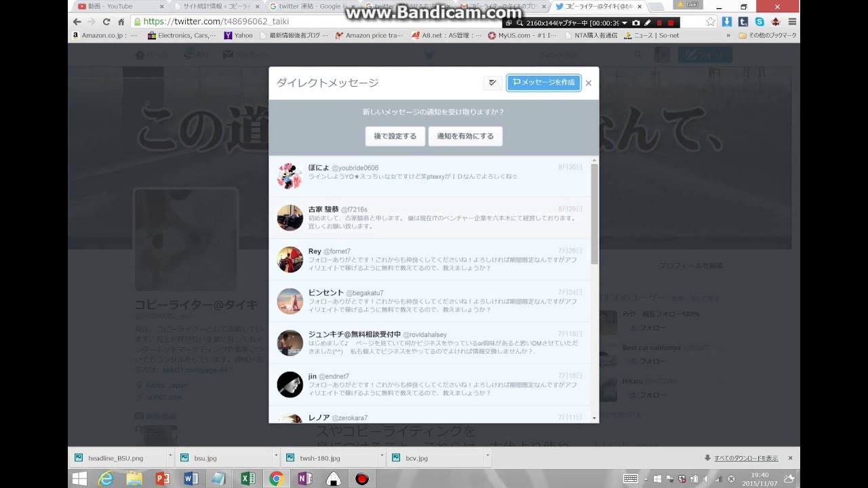868x488 pixels.
Task: Open OneNote from taskbar
Action: point(304,479)
